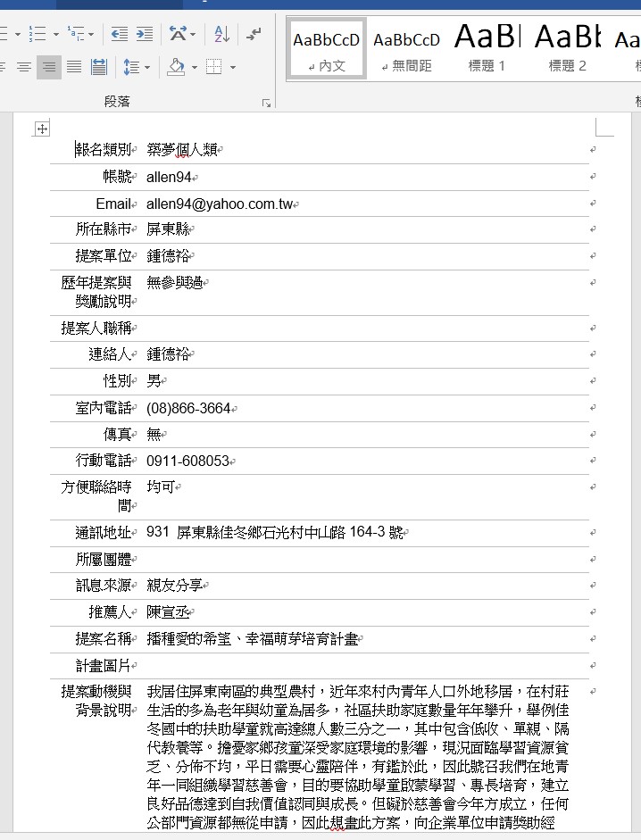Click the decrease indent icon
The height and width of the screenshot is (840, 641).
pos(120,34)
